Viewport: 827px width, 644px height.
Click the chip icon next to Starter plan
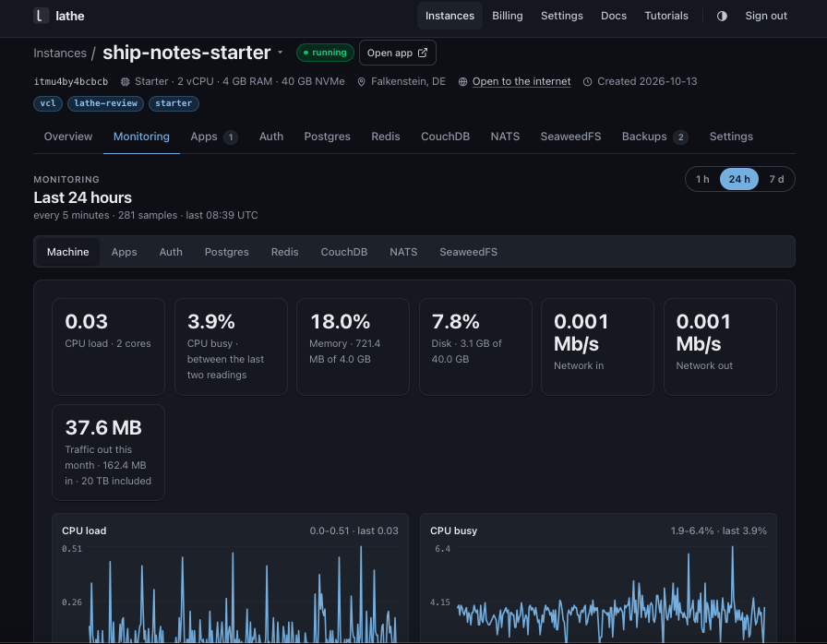click(125, 82)
